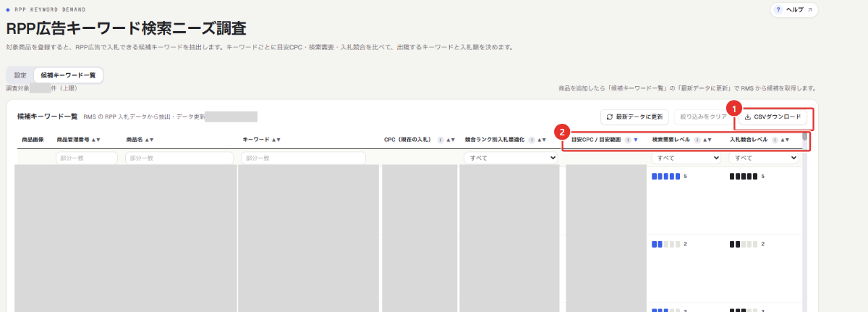Open the 入札競合レベル すべて dropdown
This screenshot has width=868, height=312.
764,158
